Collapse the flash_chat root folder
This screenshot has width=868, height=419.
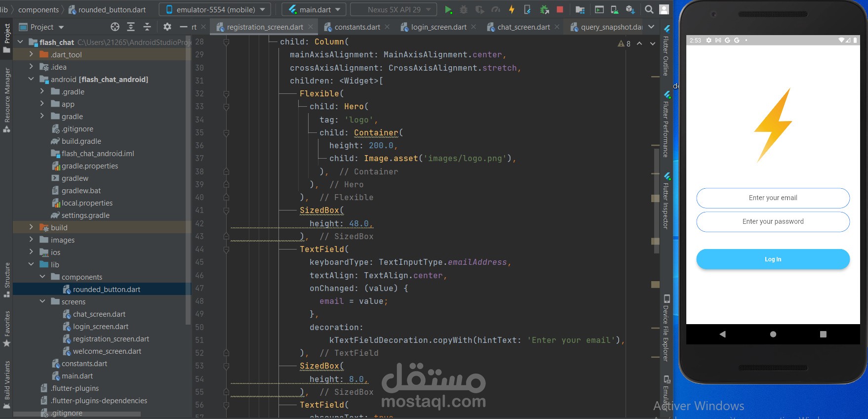(x=20, y=42)
